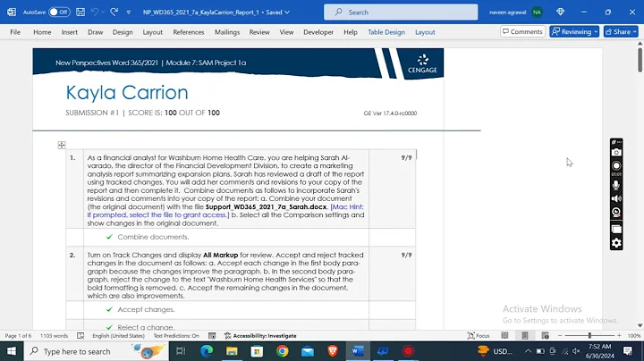Click in the Search box
The width and height of the screenshot is (644, 361).
[401, 13]
